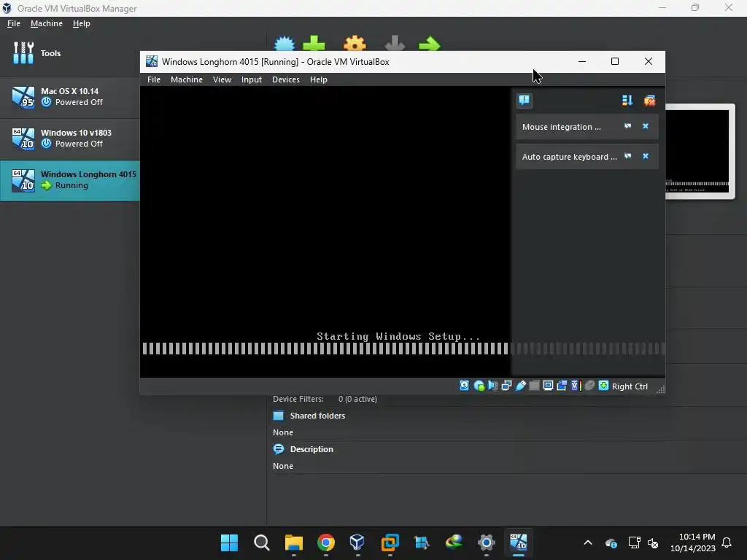Click inside the Longhorn VM display screen
The height and width of the screenshot is (560, 747).
tap(325, 231)
